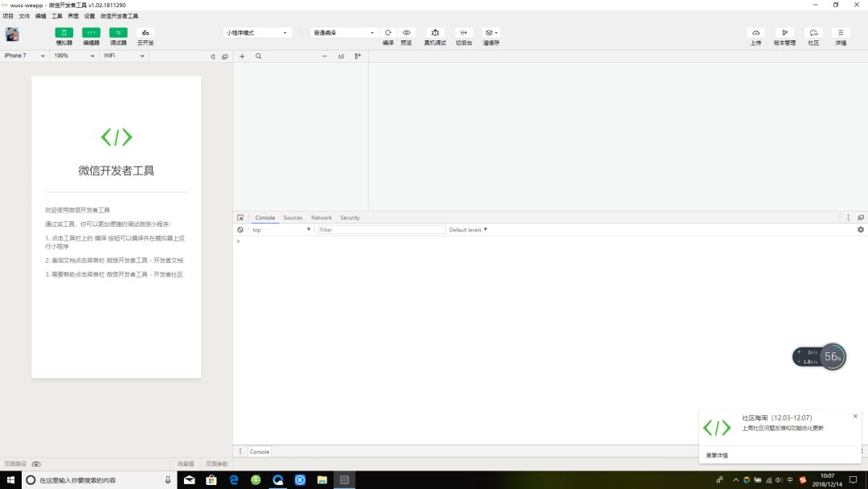Click the three-dots more icon in file panel

pyautogui.click(x=325, y=56)
